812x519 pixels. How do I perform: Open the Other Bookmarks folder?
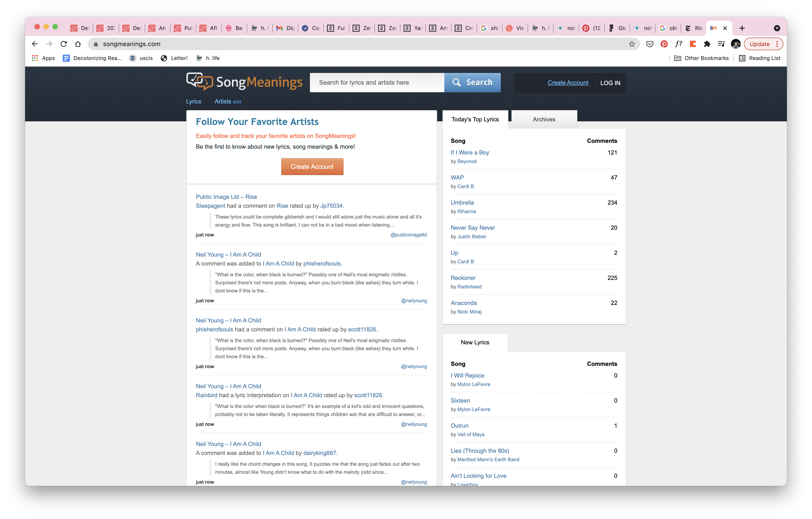point(701,58)
